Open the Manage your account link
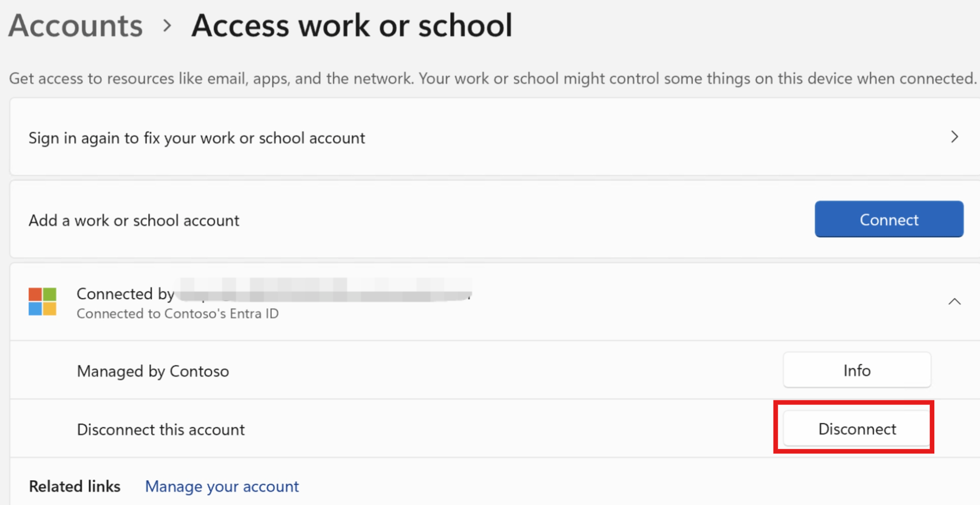This screenshot has width=980, height=505. tap(222, 486)
